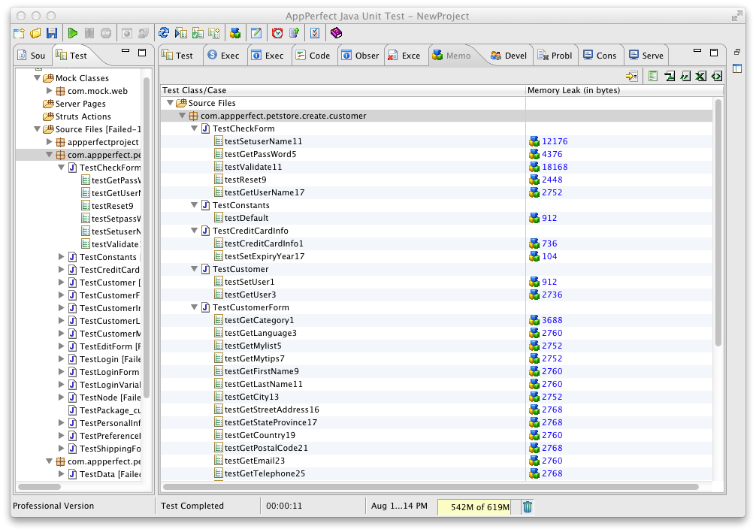Click the red alarm clock toolbar icon

[277, 33]
